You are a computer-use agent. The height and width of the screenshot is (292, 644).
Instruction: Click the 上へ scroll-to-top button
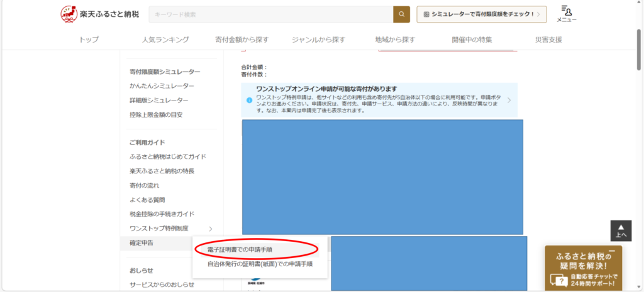point(621,230)
